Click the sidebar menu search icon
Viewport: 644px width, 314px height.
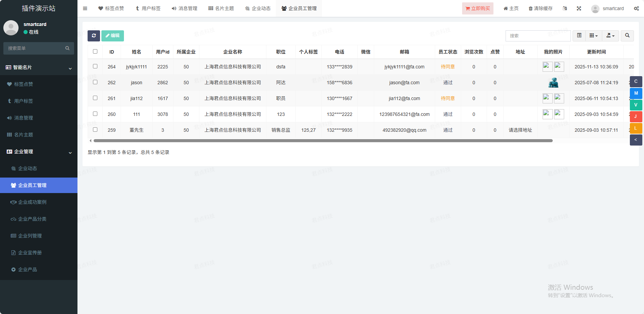67,48
